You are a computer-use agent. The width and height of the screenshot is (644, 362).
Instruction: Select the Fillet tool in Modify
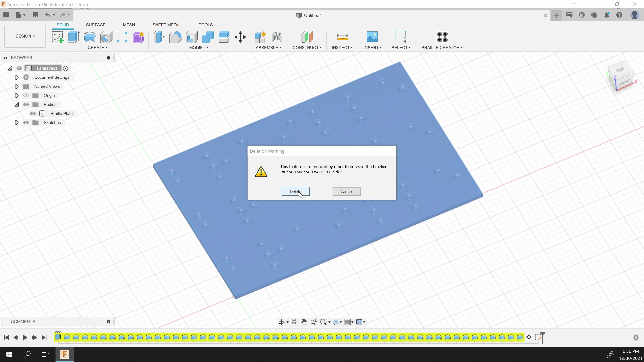[x=175, y=37]
